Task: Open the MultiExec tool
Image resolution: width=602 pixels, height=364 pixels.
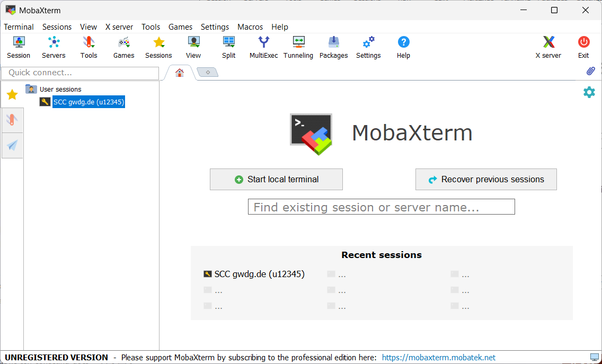Action: pyautogui.click(x=263, y=47)
